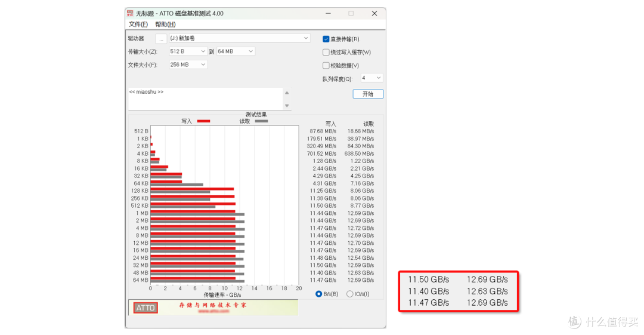Click the 测试结果 heading

coord(256,115)
